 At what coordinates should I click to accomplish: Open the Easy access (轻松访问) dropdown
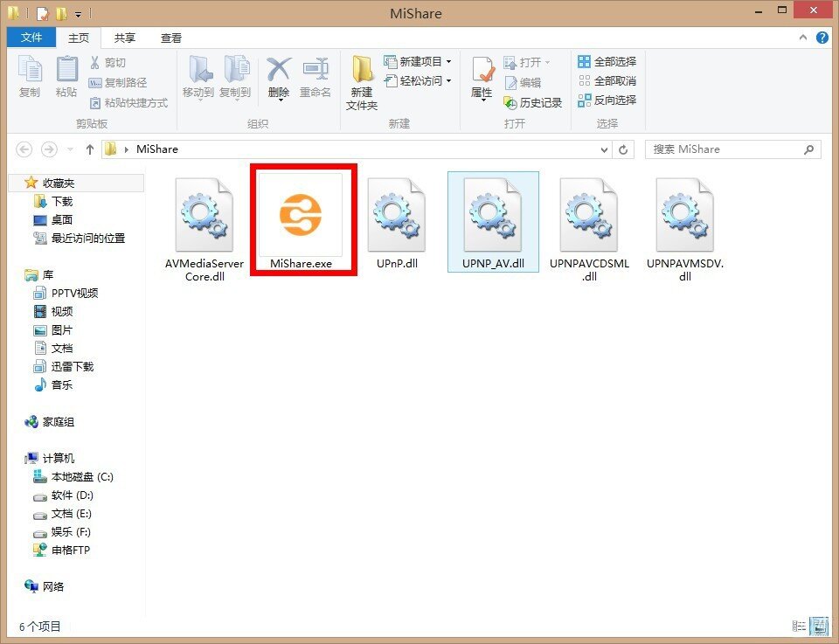pos(418,80)
